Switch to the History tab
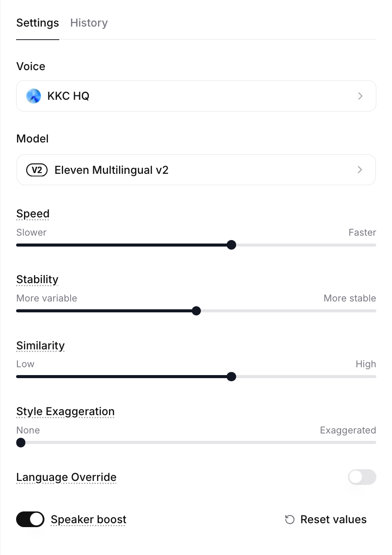The height and width of the screenshot is (555, 392). [89, 23]
